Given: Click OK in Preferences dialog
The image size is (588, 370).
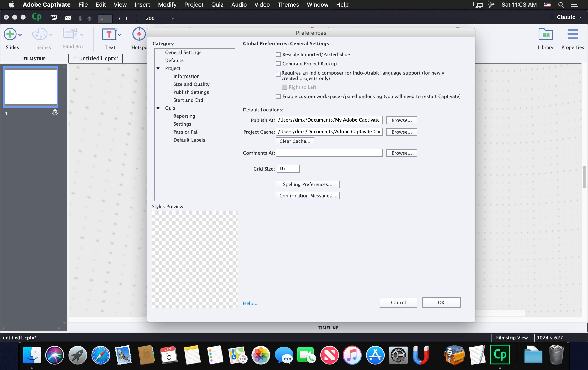Looking at the screenshot, I should (441, 302).
